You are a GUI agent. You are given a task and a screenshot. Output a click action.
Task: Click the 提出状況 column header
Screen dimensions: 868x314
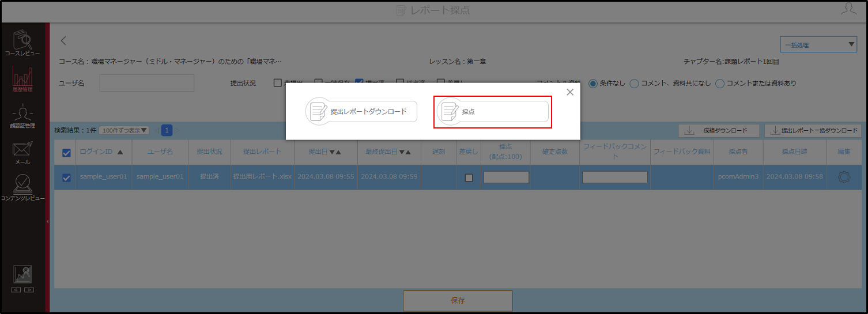pyautogui.click(x=209, y=152)
